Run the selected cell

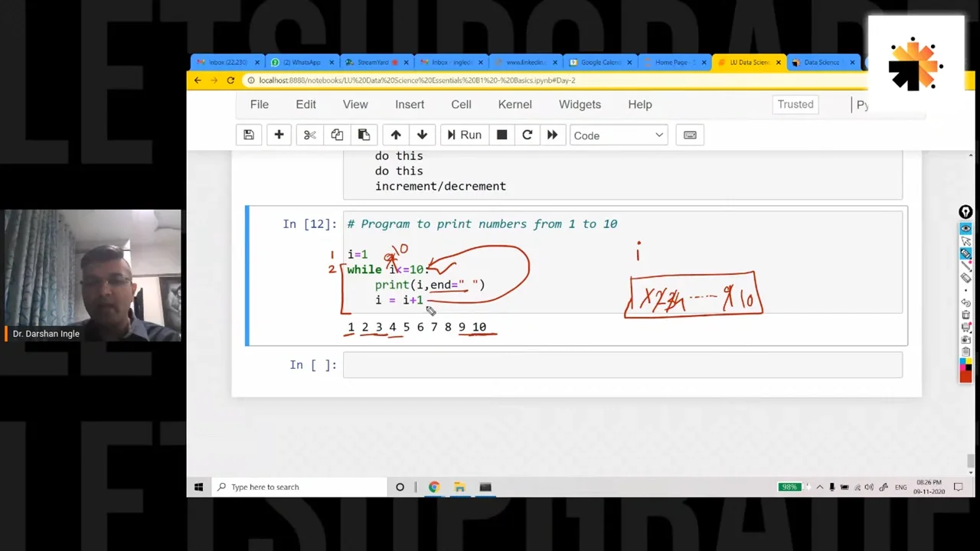tap(464, 135)
